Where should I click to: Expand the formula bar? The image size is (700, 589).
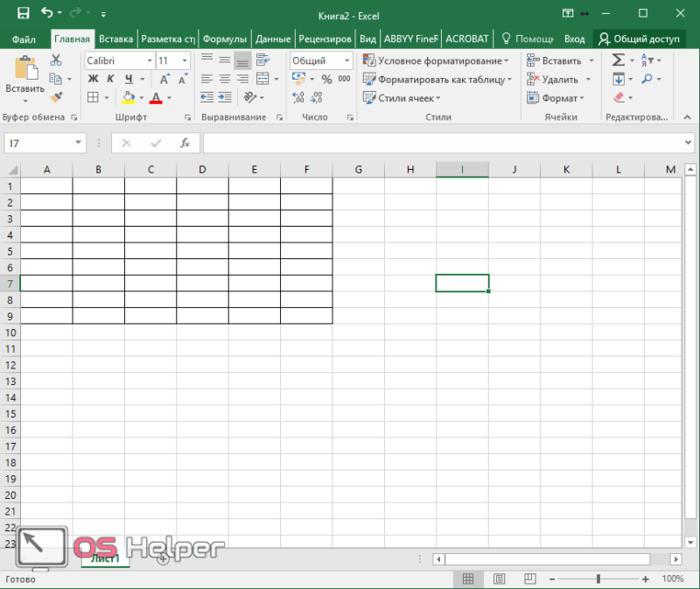(x=688, y=143)
